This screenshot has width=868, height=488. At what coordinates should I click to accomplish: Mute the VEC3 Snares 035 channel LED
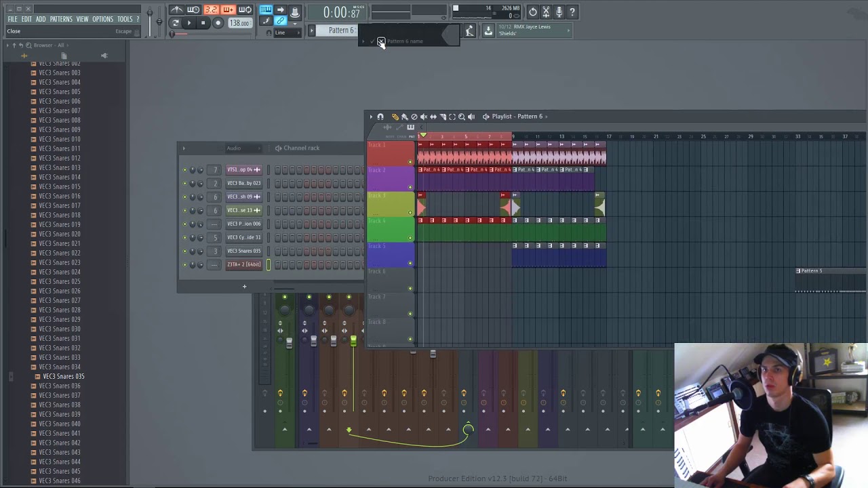click(x=184, y=251)
